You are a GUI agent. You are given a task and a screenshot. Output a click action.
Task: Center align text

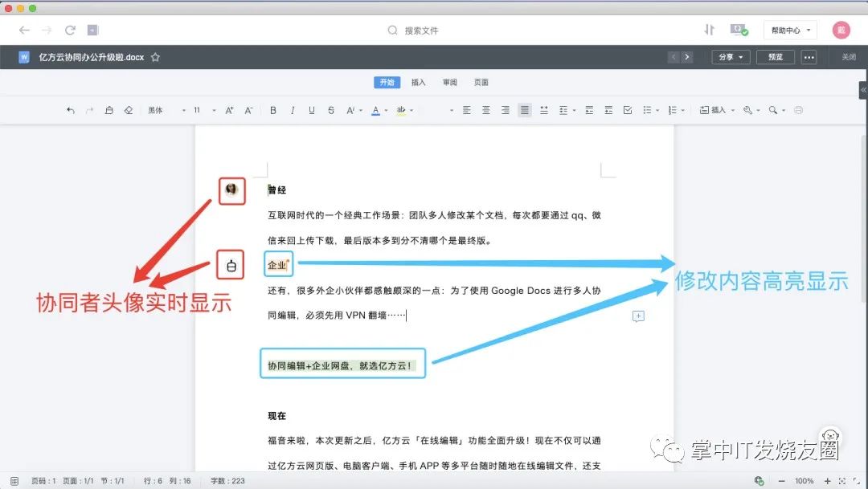(486, 110)
